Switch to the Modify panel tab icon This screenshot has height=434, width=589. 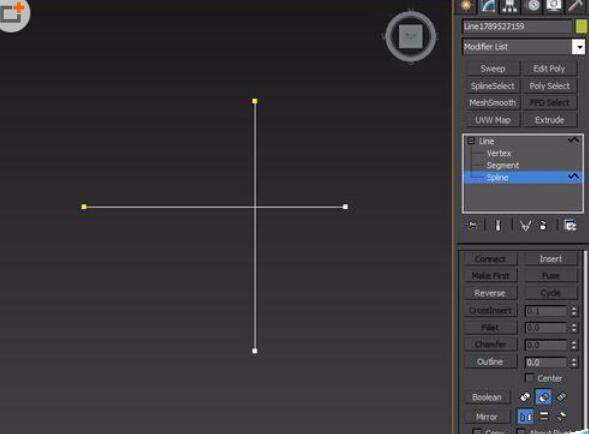[x=488, y=6]
